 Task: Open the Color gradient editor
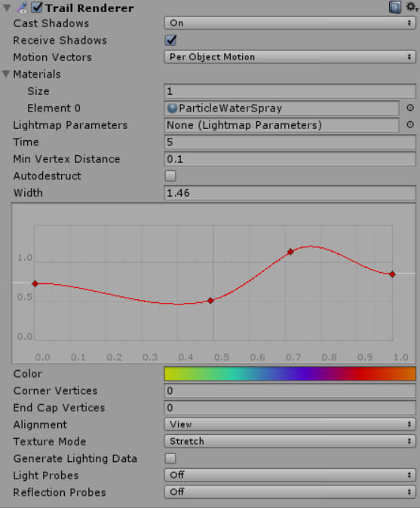(x=290, y=374)
